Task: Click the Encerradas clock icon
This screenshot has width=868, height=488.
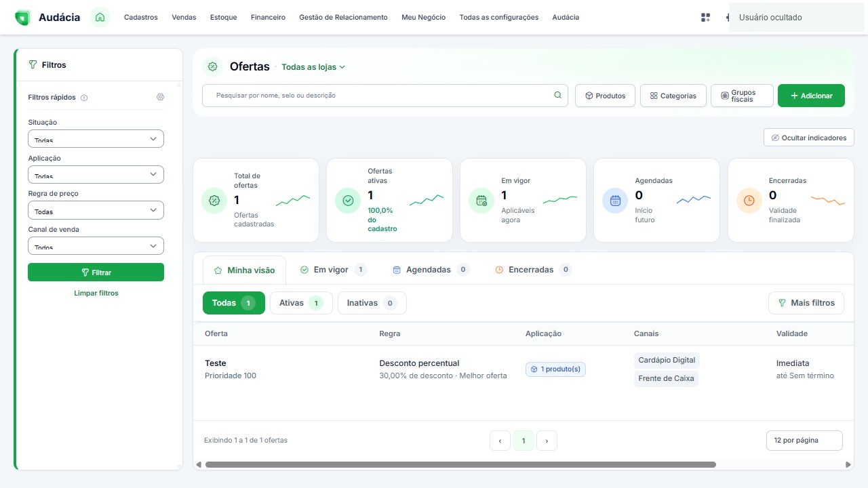Action: (x=749, y=201)
